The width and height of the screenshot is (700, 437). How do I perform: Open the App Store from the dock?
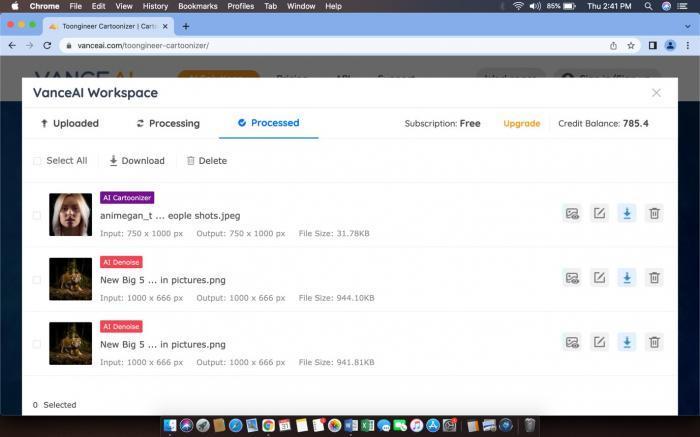pos(433,425)
